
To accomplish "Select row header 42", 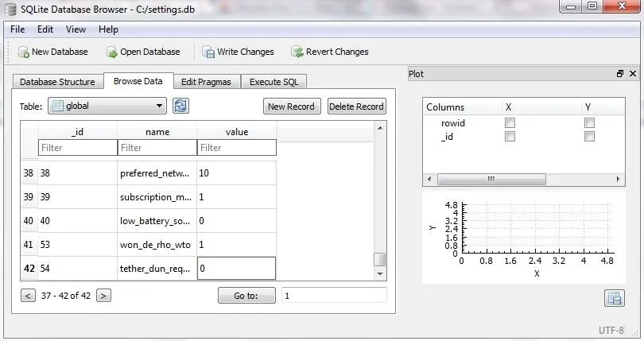I will pyautogui.click(x=29, y=269).
